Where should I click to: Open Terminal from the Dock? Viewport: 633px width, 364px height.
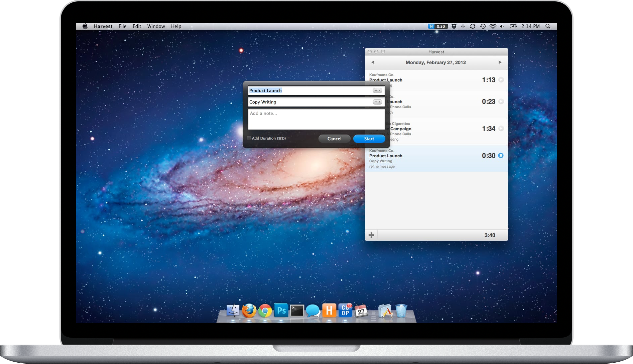(297, 311)
